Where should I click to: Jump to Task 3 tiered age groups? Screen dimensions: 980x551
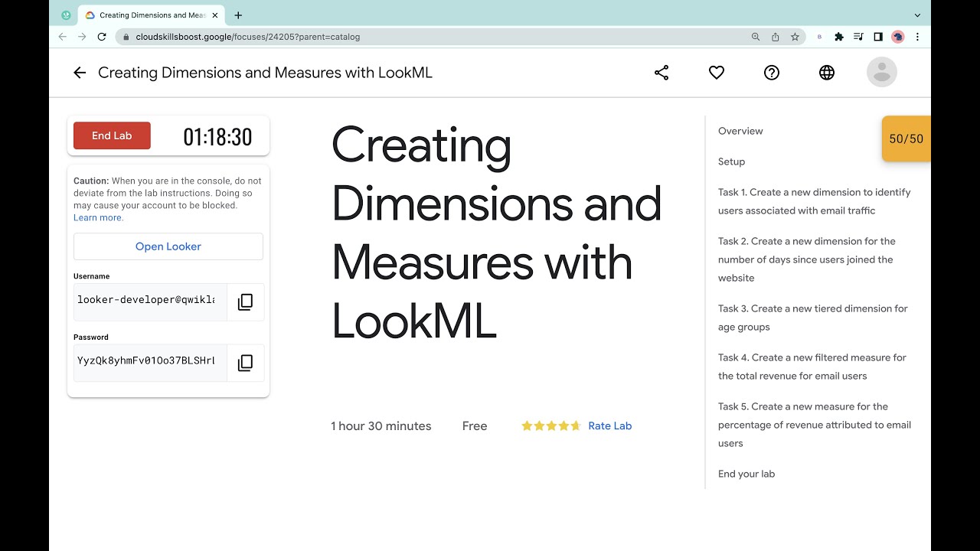813,318
